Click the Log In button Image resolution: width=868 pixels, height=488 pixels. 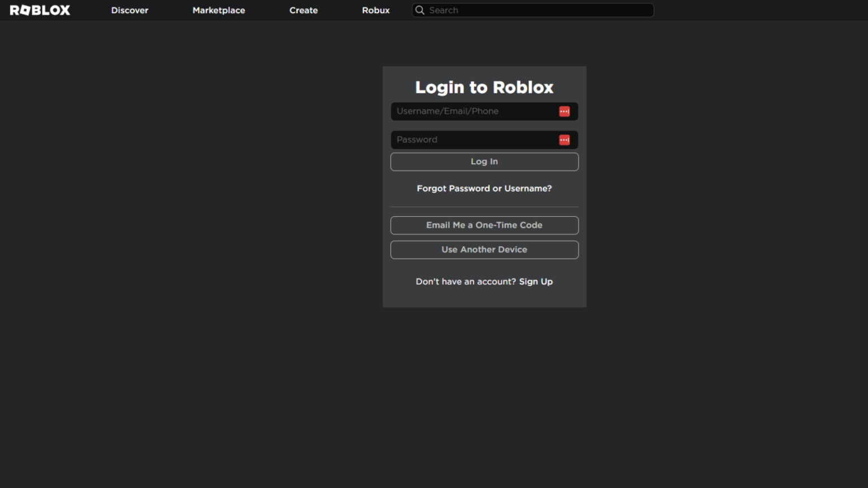[x=484, y=162]
